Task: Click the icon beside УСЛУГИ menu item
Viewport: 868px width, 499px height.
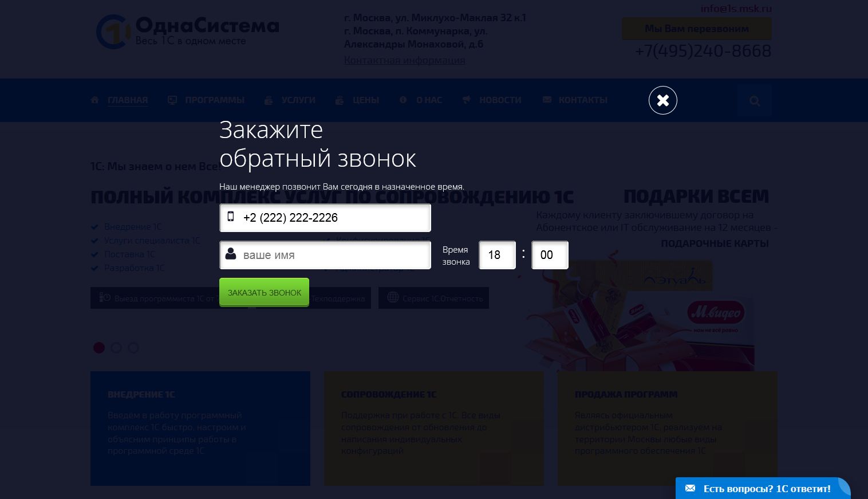Action: (268, 100)
